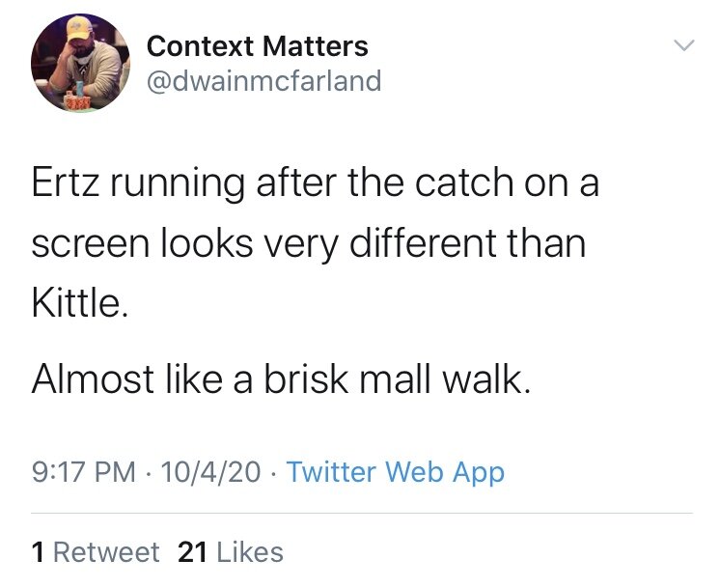Open the Twitter Web App source link

[396, 472]
